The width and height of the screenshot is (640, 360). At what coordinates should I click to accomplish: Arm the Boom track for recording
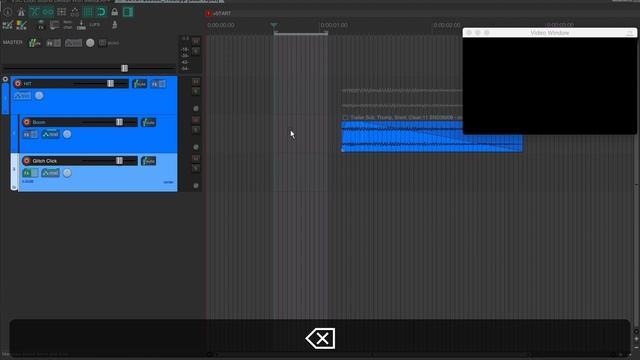27,122
